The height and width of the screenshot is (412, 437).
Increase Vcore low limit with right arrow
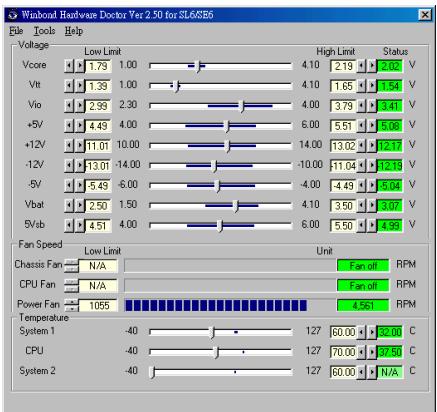coord(80,66)
